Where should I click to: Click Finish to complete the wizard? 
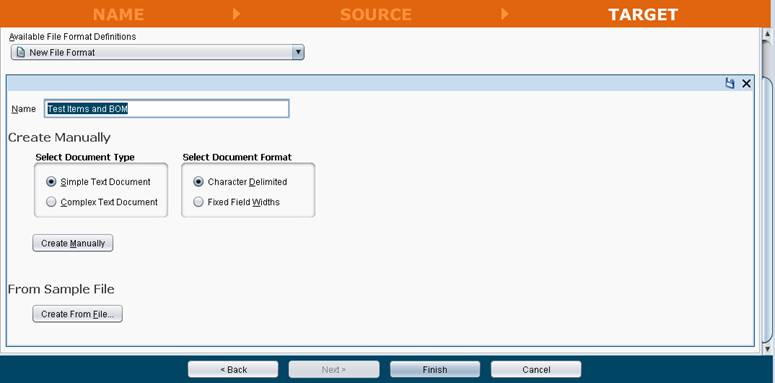(x=435, y=369)
